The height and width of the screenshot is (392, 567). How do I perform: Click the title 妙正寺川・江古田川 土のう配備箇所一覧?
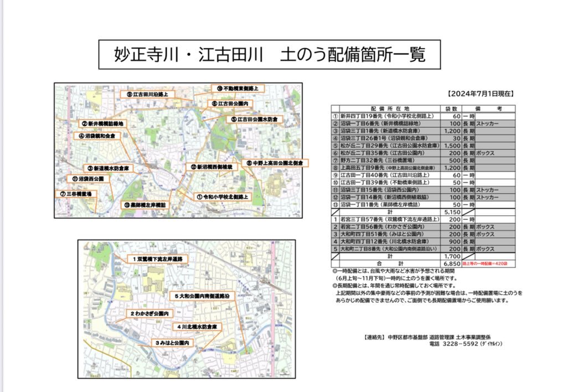point(270,55)
